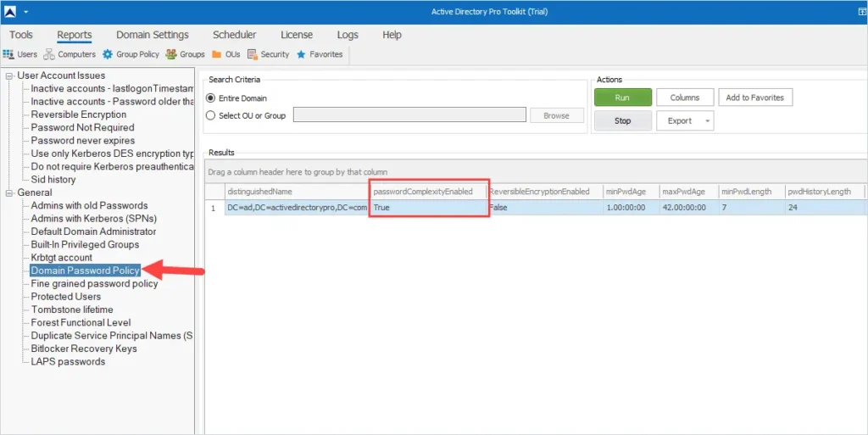Sort by the minPwdAge column header
The width and height of the screenshot is (868, 435).
[x=631, y=192]
